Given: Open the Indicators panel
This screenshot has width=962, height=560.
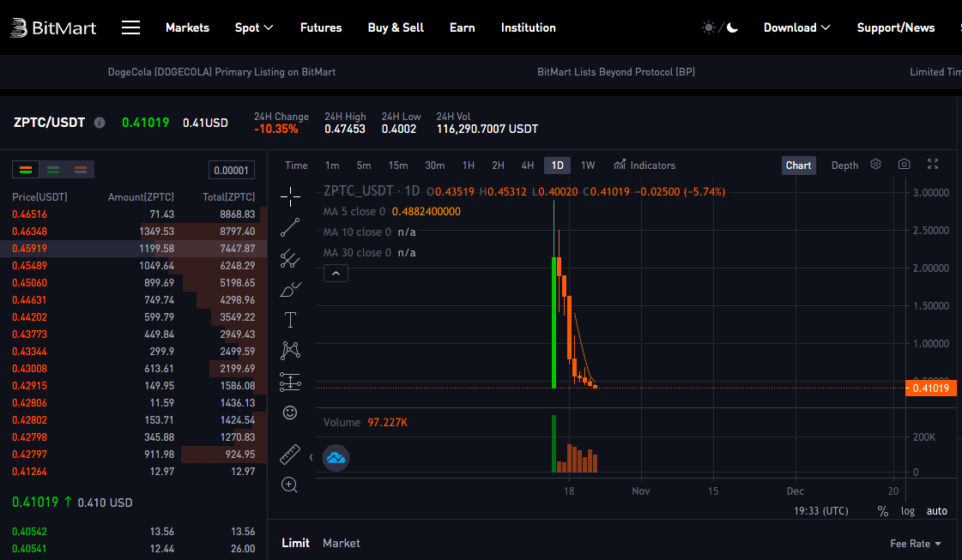Looking at the screenshot, I should tap(644, 166).
